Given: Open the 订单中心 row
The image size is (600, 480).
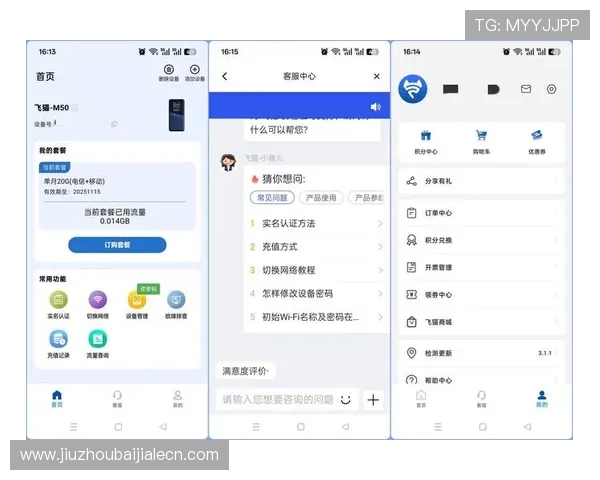Looking at the screenshot, I should click(481, 213).
